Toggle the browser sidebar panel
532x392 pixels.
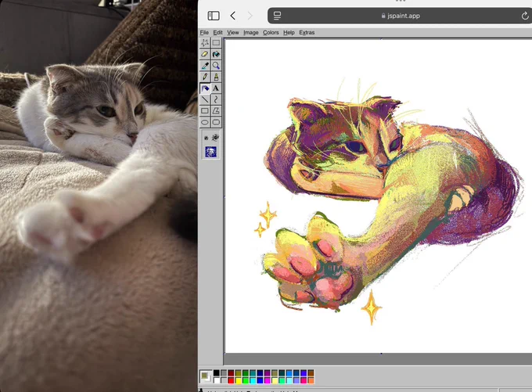click(214, 16)
